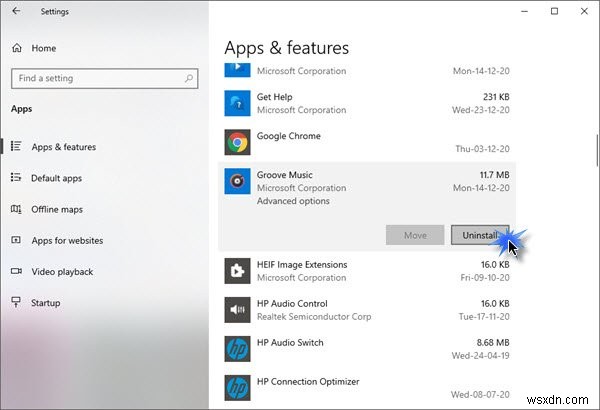The height and width of the screenshot is (410, 600).
Task: Click the 11.7 MB size value
Action: point(494,175)
